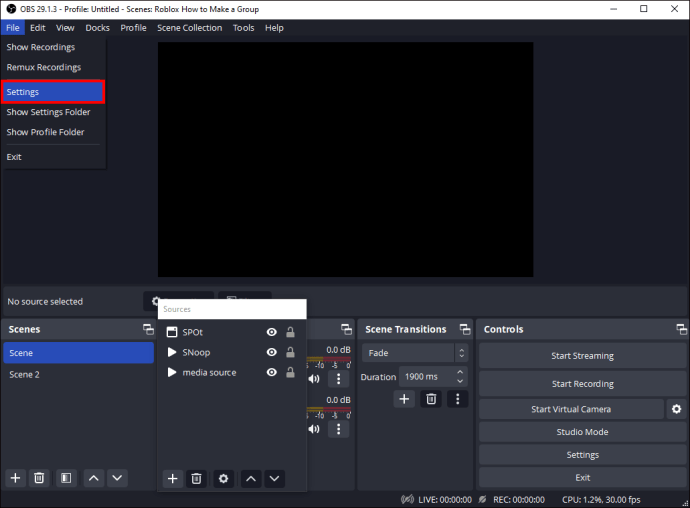Screen dimensions: 690x508
Task: Move source up arrow in Sources panel
Action: (251, 479)
